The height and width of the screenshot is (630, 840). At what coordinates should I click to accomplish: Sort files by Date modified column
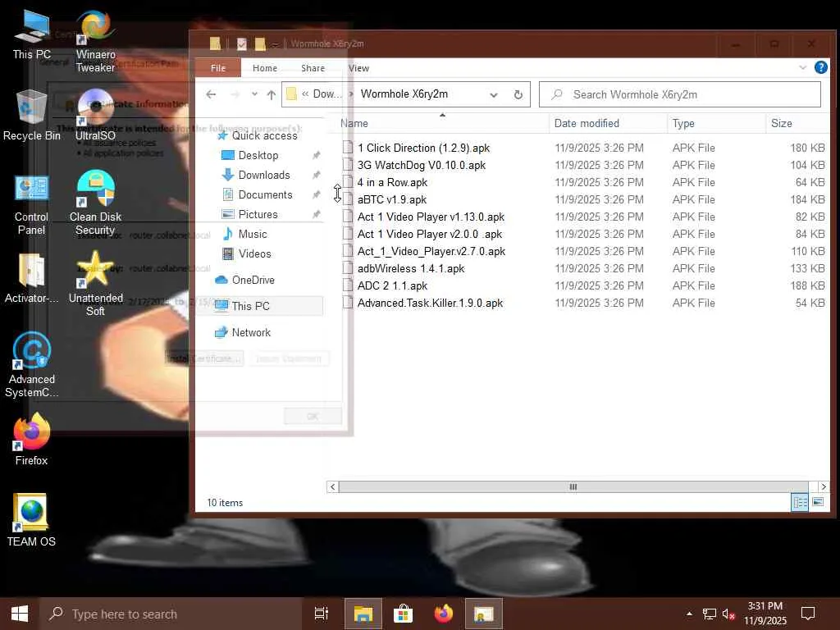(609, 123)
